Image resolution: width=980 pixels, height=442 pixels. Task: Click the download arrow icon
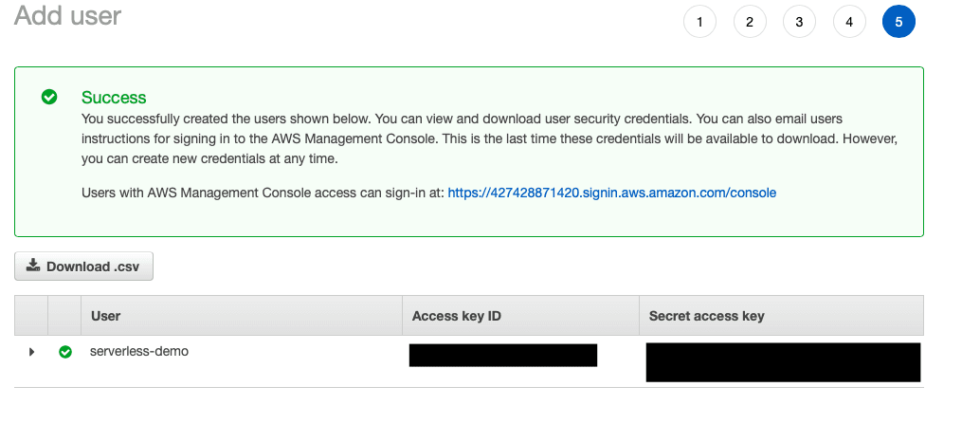point(32,266)
